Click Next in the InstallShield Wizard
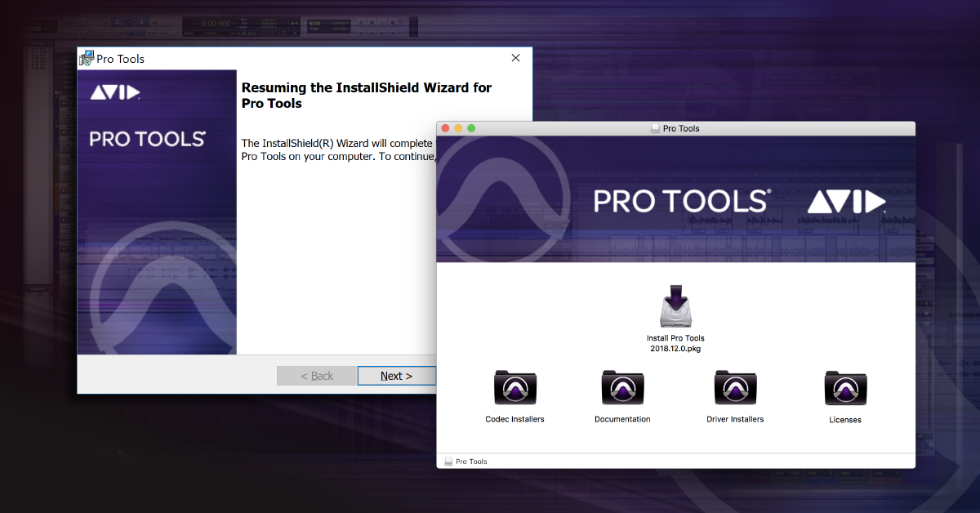Screen dimensions: 980x513 tap(397, 376)
